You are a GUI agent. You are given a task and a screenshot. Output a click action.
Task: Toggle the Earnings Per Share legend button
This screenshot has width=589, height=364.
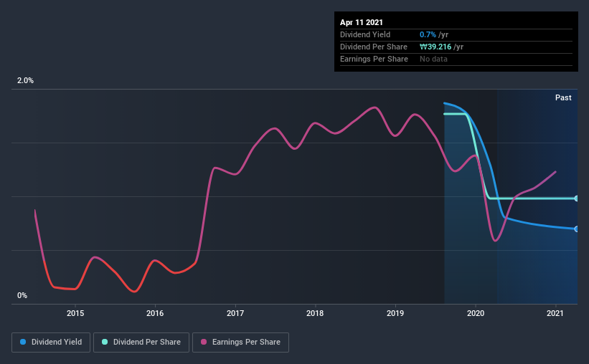pos(240,343)
